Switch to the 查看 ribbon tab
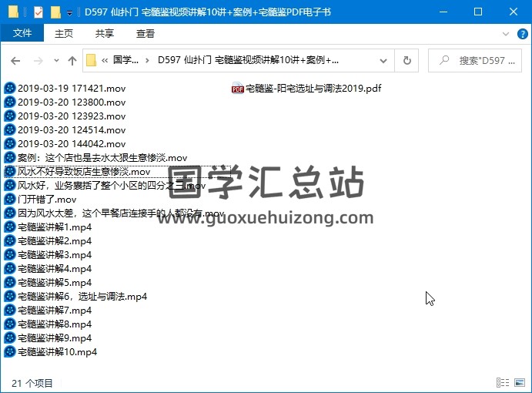The height and width of the screenshot is (393, 532). coord(146,34)
